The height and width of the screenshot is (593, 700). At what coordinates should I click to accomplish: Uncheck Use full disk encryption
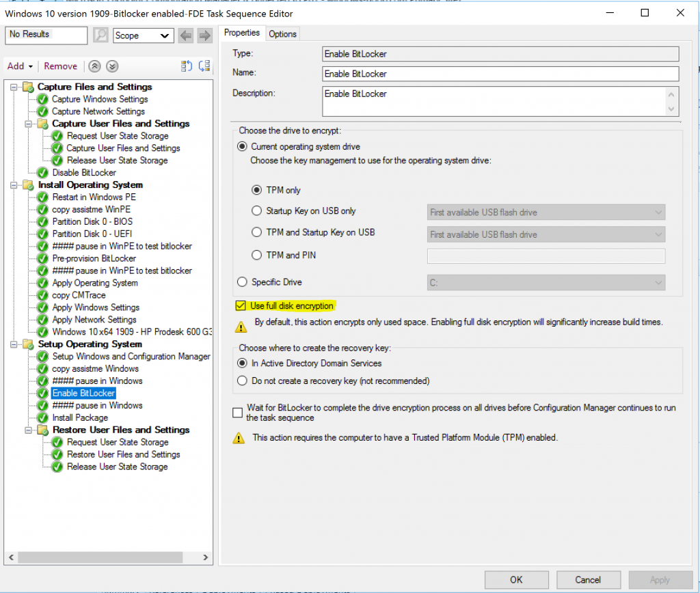point(240,306)
